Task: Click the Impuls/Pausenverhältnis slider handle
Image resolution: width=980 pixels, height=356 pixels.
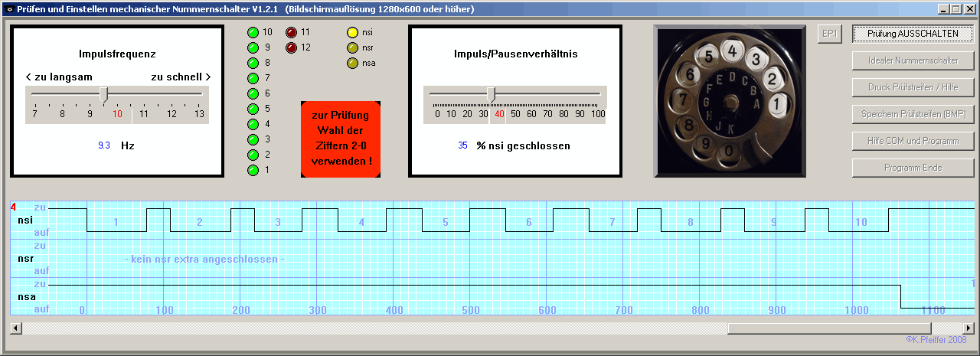Action: coord(491,94)
